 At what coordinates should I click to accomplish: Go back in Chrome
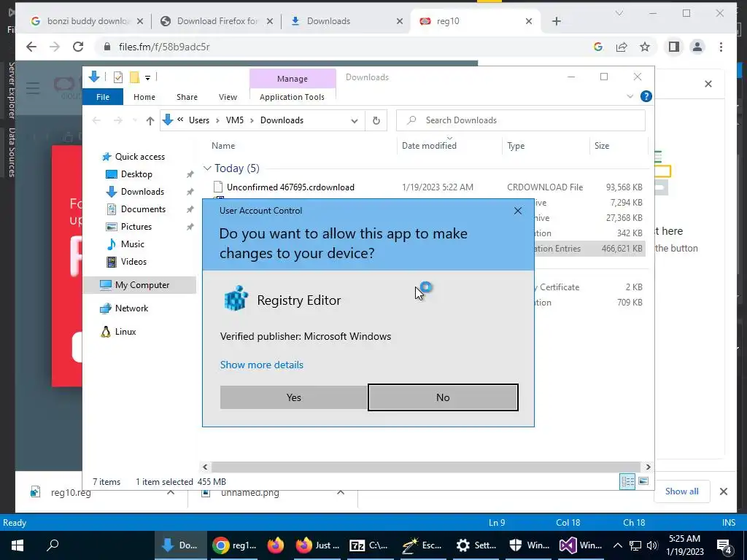tap(31, 47)
